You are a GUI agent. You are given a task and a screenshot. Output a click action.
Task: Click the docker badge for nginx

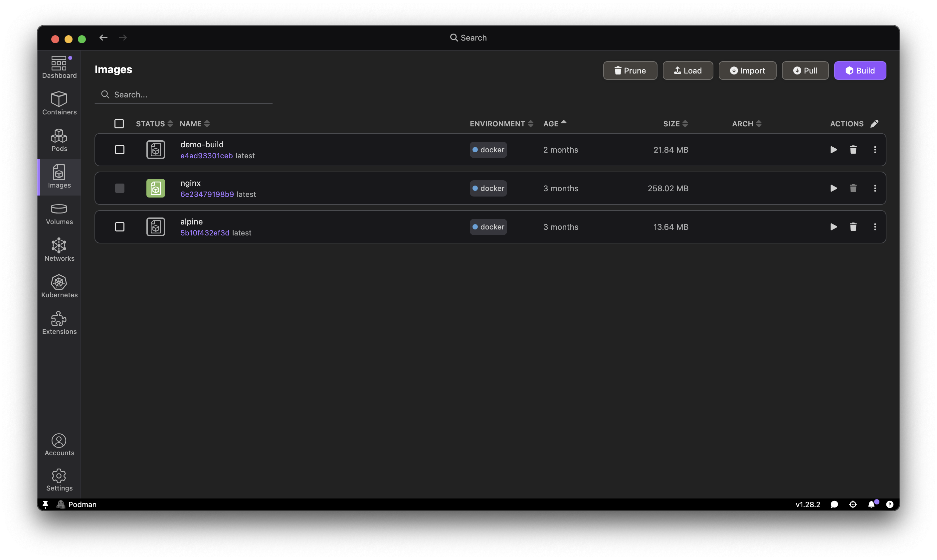(488, 188)
